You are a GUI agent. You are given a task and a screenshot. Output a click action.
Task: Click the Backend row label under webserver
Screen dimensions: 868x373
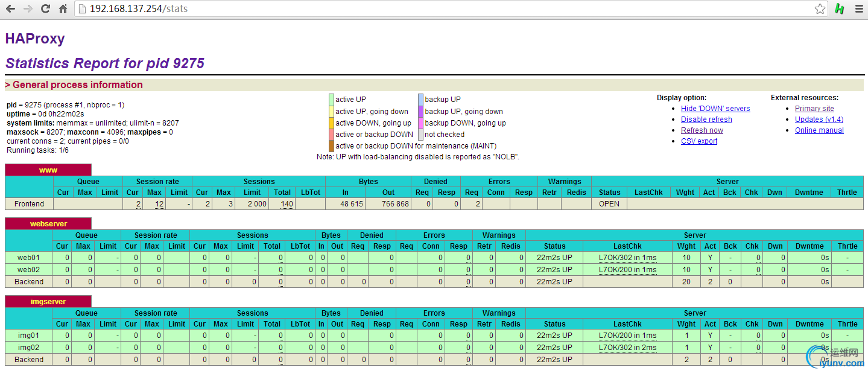[x=29, y=282]
